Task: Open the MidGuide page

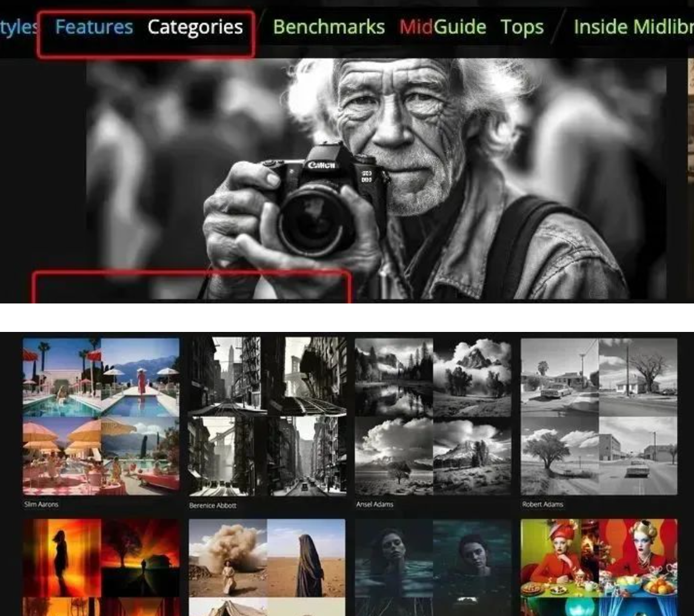Action: [x=442, y=27]
